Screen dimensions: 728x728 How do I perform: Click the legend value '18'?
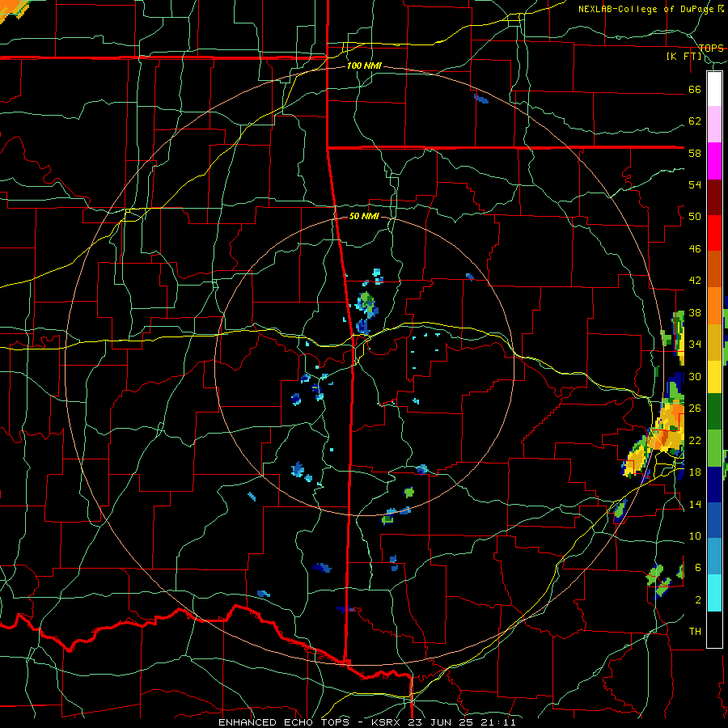tap(695, 472)
